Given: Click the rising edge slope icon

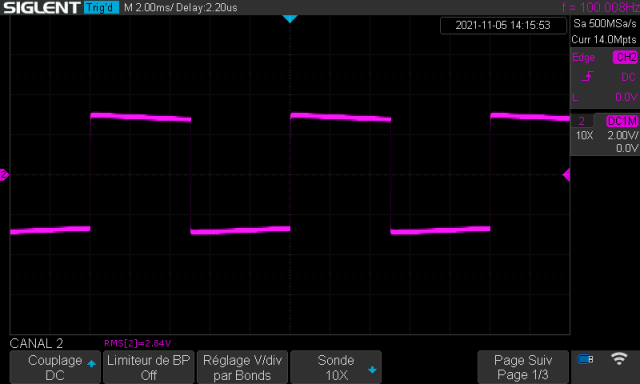Looking at the screenshot, I should tap(587, 76).
